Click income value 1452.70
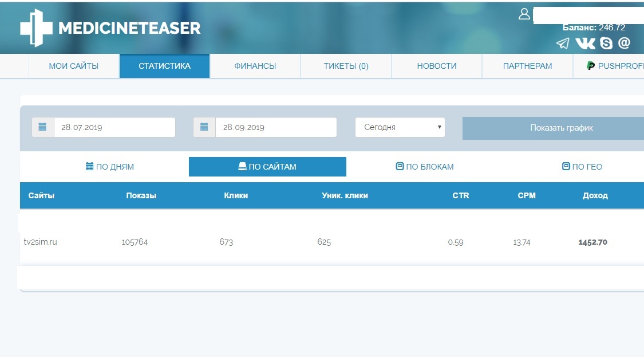The height and width of the screenshot is (357, 644). [x=592, y=242]
